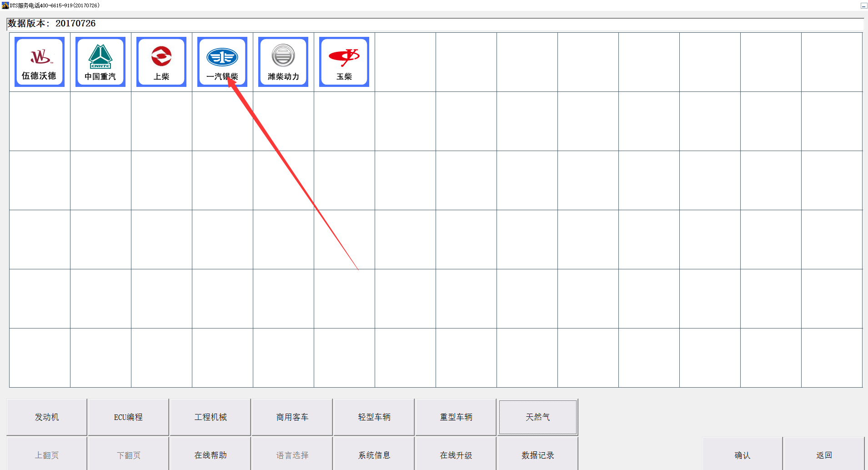Minimize the DTS application window
This screenshot has height=470, width=868.
point(863,5)
